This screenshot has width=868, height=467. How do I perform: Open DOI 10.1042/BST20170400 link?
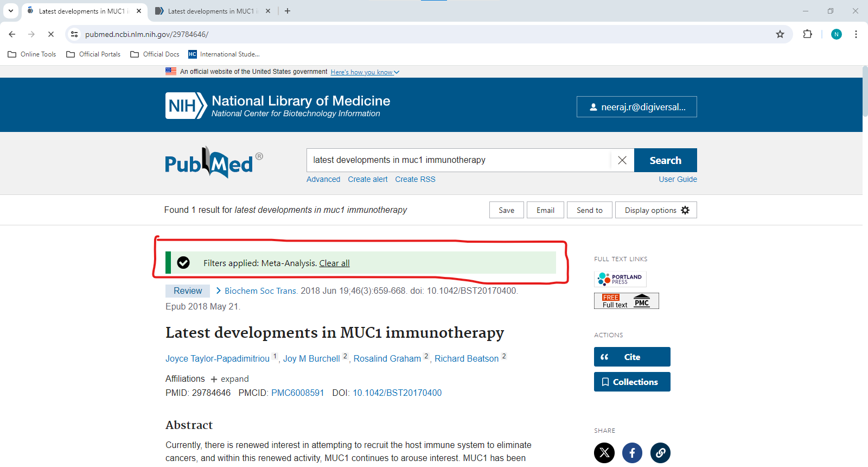397,393
